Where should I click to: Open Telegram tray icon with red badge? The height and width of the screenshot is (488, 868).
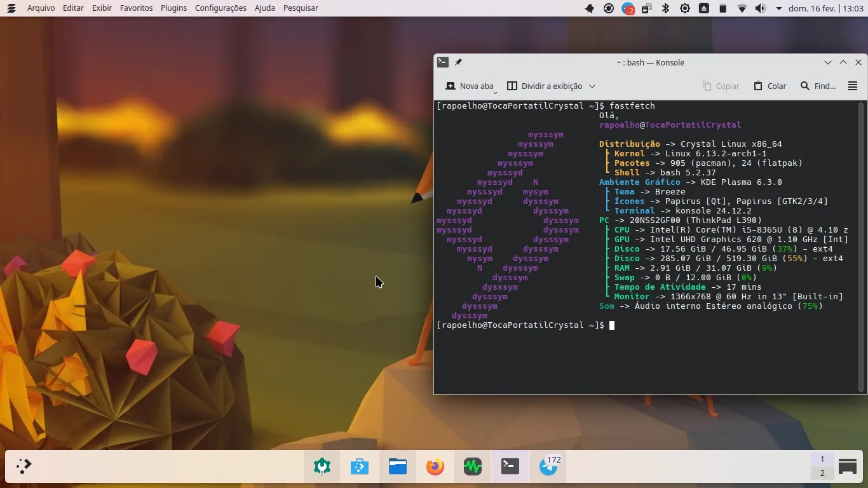628,9
